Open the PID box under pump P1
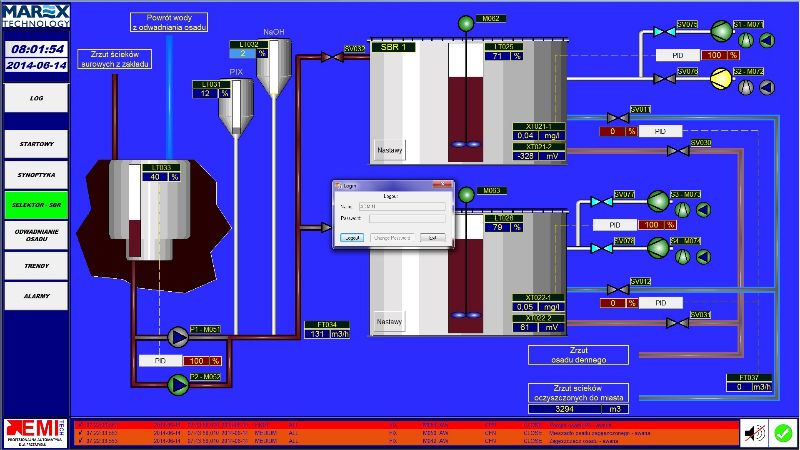 (160, 360)
